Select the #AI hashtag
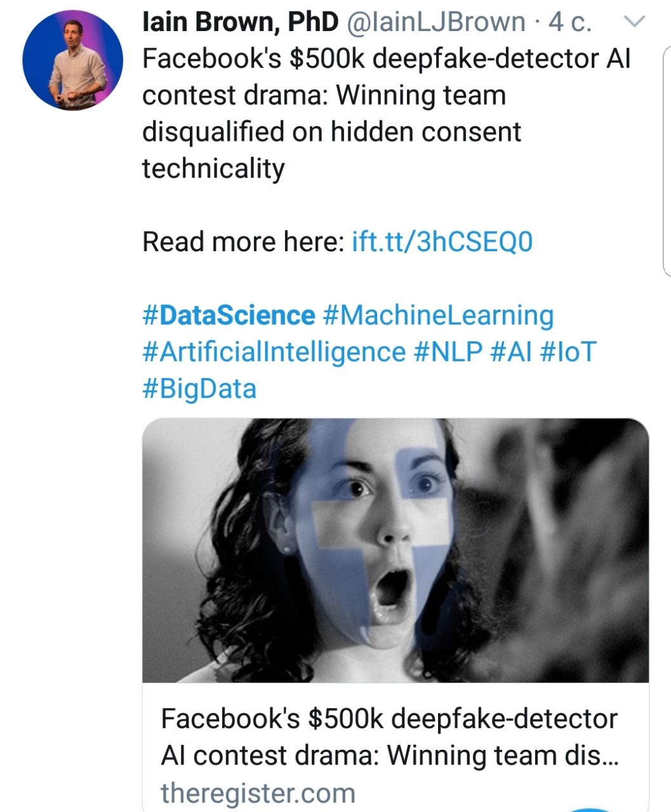 point(512,352)
